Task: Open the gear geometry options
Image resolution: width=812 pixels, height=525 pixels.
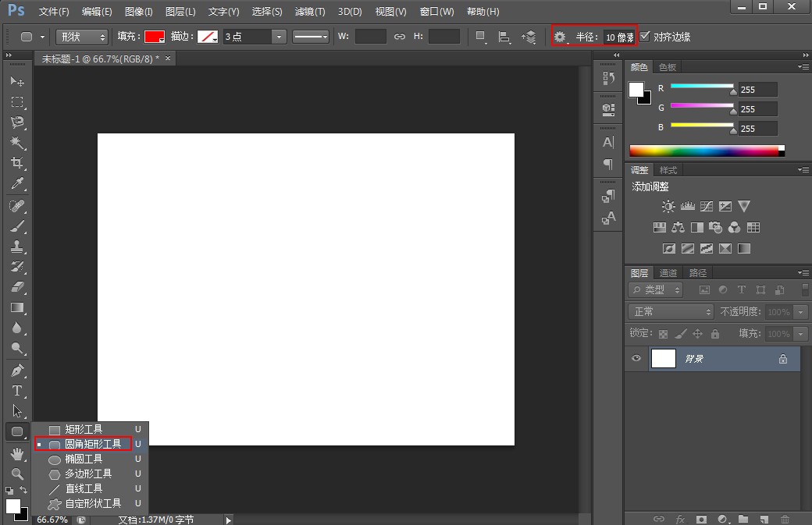Action: [561, 37]
